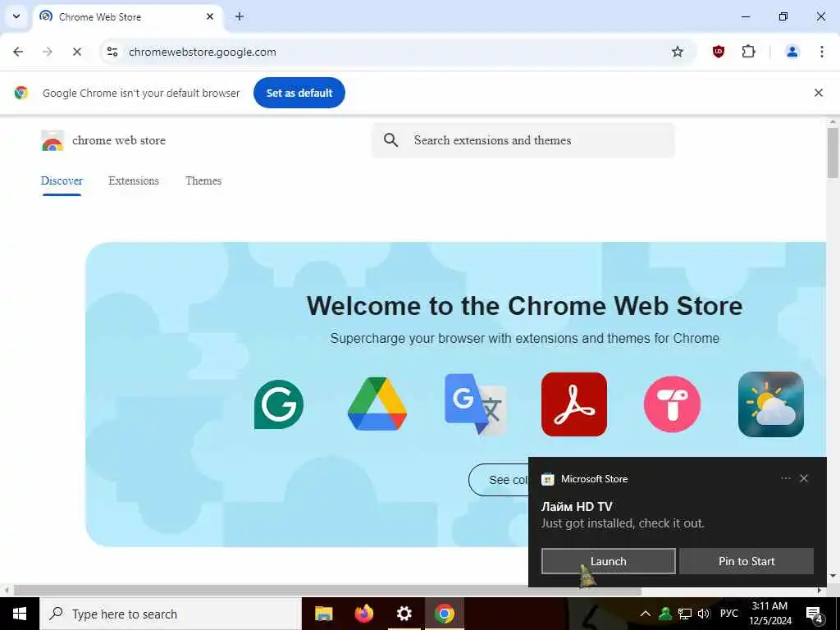Image resolution: width=840 pixels, height=630 pixels.
Task: Open the Action Center notifications icon
Action: (815, 614)
